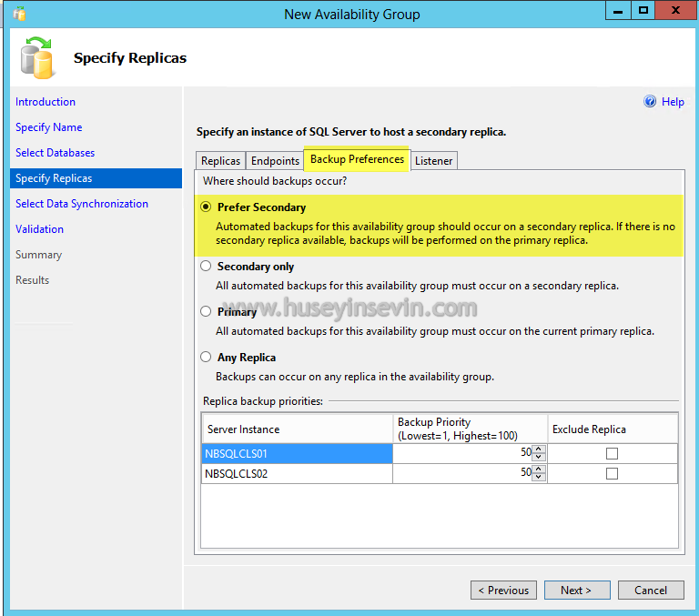Increase the backup priority for NBSQLCLS02
The width and height of the screenshot is (699, 616).
click(539, 469)
